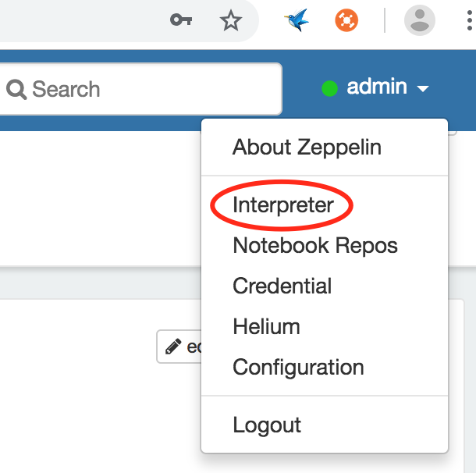Go to Notebook Repos settings
Image resolution: width=476 pixels, height=473 pixels.
[315, 246]
